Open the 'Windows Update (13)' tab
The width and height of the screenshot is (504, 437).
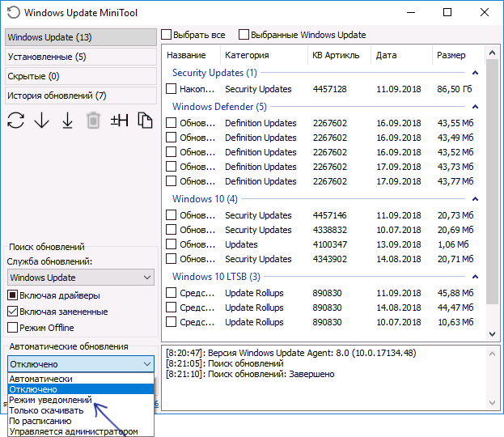(81, 37)
